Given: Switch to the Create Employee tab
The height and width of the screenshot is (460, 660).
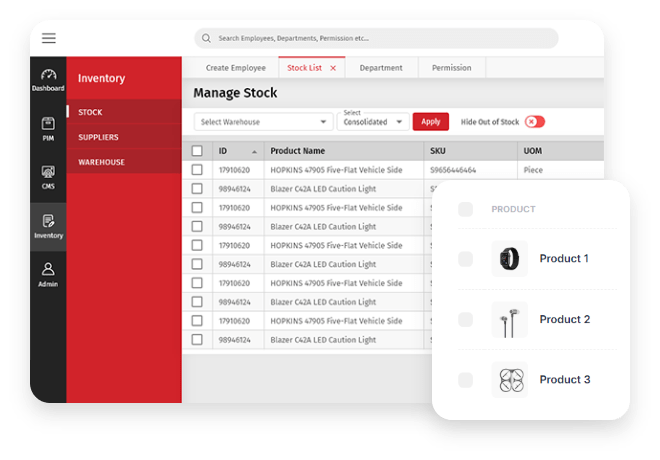Looking at the screenshot, I should click(x=236, y=68).
